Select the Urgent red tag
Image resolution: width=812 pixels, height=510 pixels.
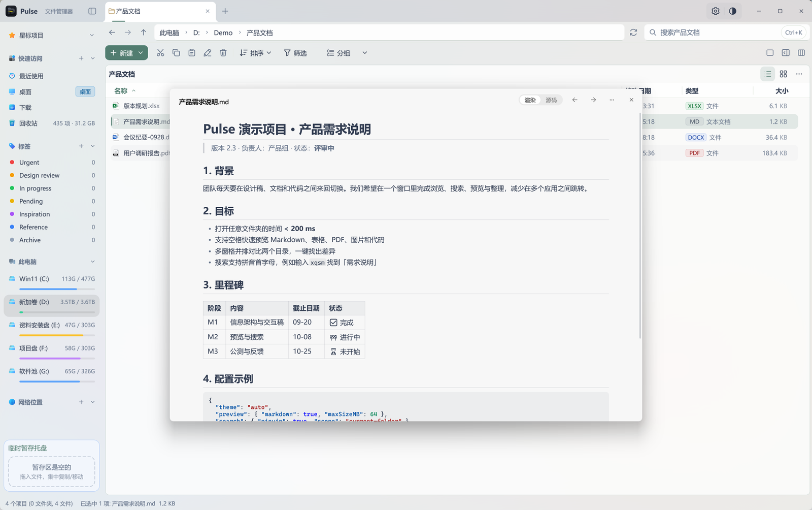pyautogui.click(x=52, y=163)
